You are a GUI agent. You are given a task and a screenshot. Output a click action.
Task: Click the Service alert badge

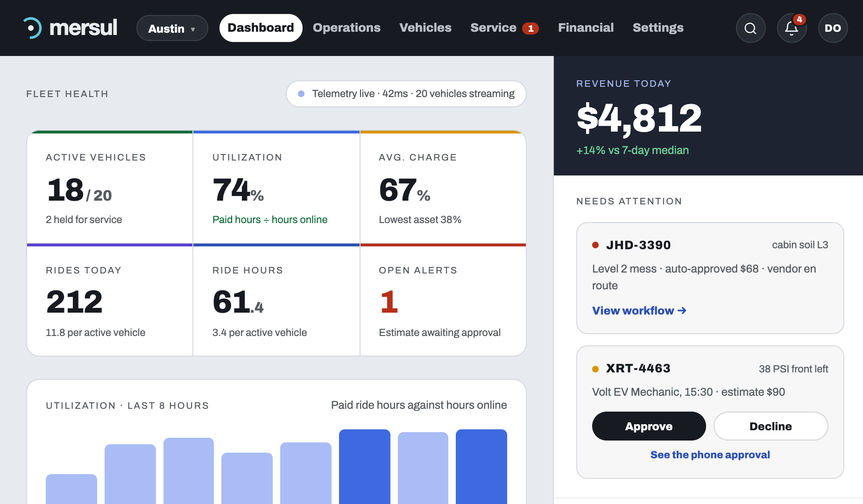pyautogui.click(x=531, y=28)
